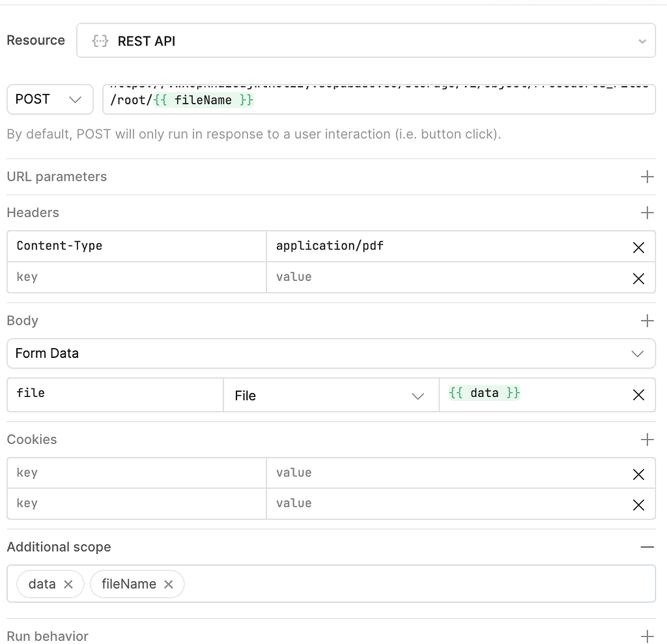Open the REST API resource dropdown

click(x=642, y=40)
